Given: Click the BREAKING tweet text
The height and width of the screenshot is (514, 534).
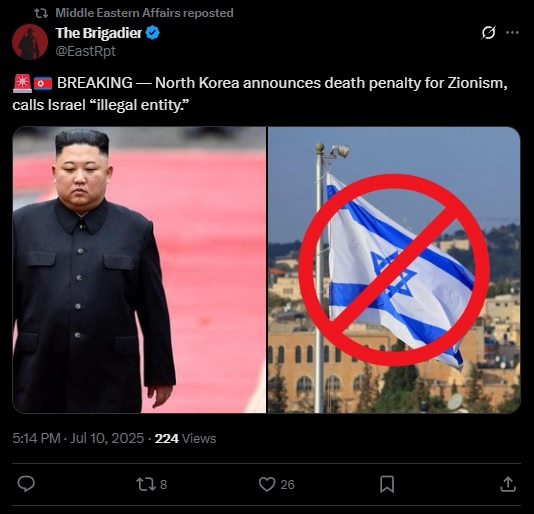Looking at the screenshot, I should 260,94.
